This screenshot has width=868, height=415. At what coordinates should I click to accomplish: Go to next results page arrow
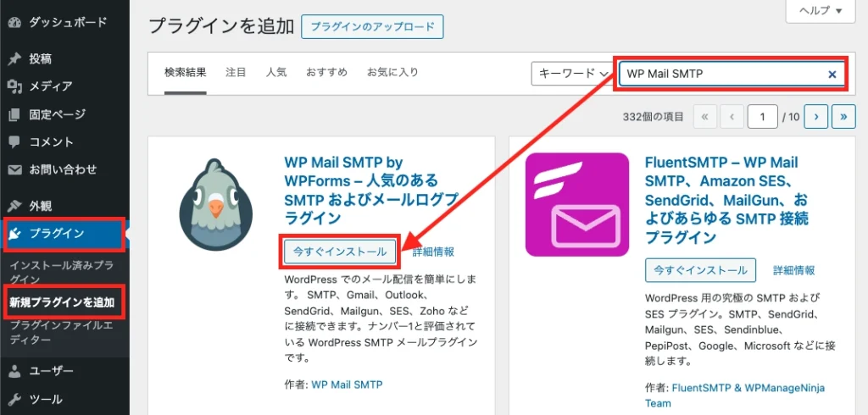(x=815, y=117)
